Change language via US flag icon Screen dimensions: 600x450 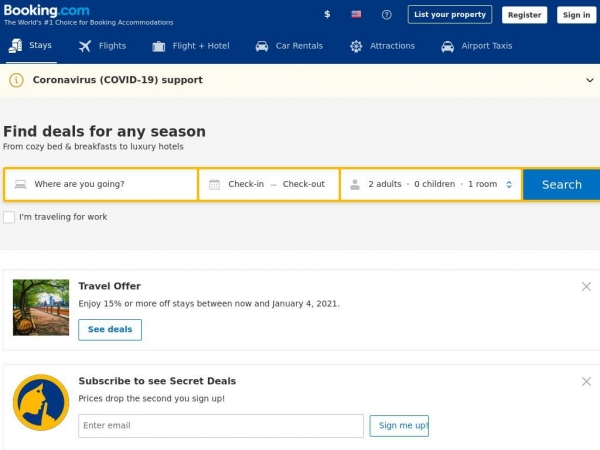356,15
